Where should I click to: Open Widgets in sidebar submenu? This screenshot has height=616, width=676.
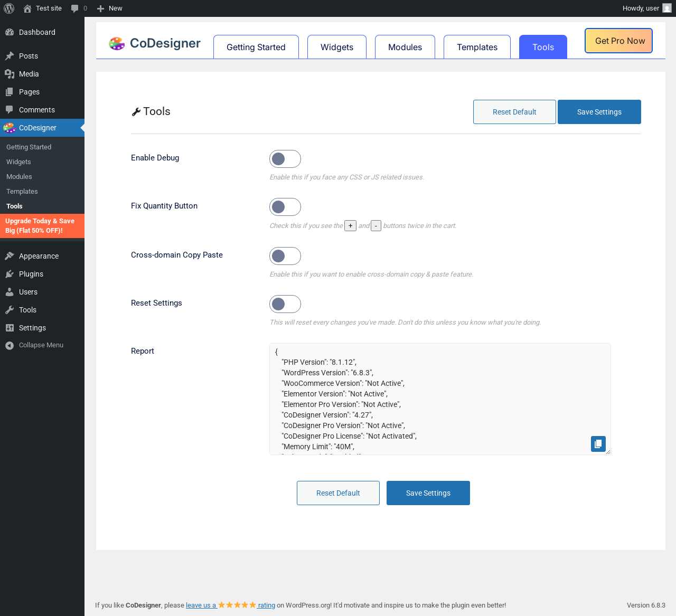point(42,162)
